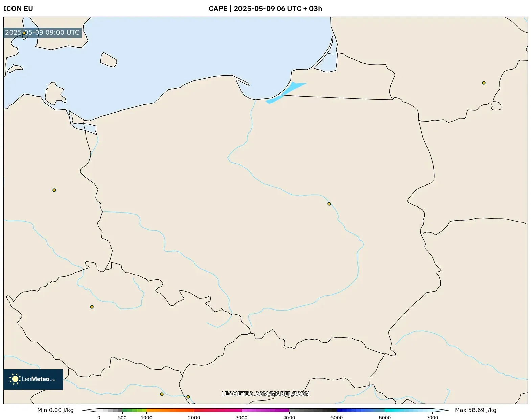Click the Max 58.69 J/kg label
The image size is (531, 420).
pyautogui.click(x=476, y=410)
